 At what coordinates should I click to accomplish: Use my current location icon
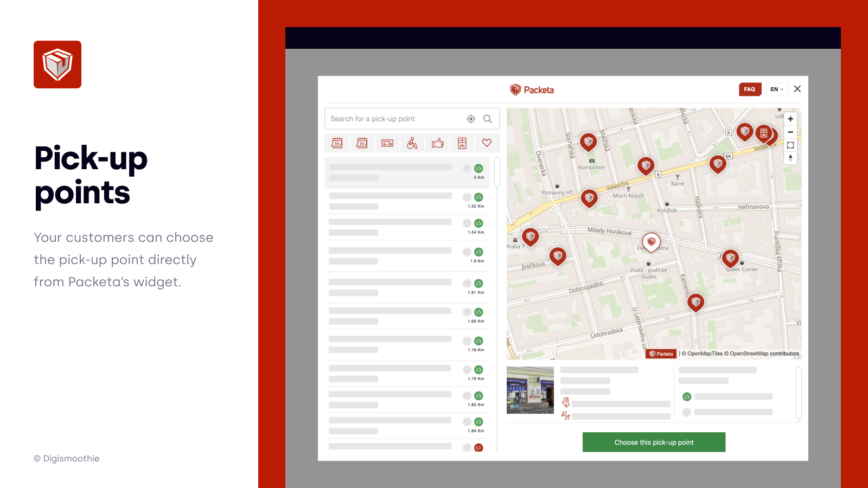471,119
